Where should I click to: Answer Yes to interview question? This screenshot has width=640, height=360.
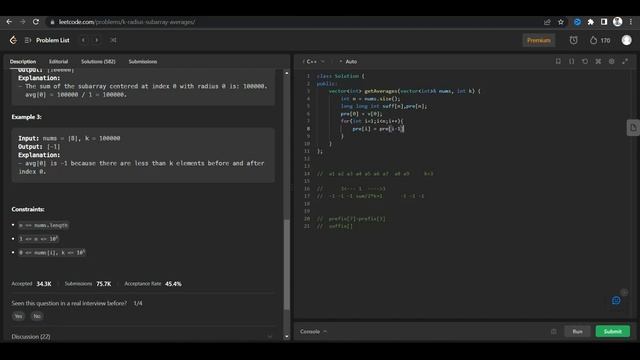[18, 316]
